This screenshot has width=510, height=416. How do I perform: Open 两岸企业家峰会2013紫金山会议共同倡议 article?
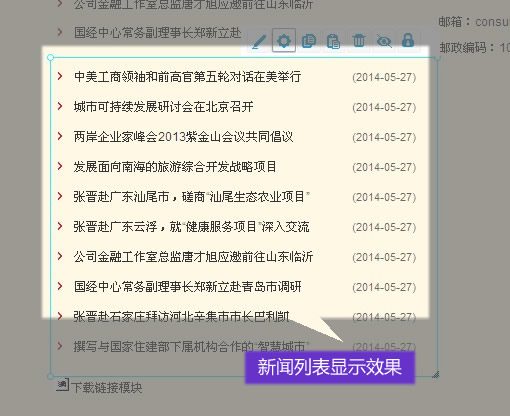(183, 137)
